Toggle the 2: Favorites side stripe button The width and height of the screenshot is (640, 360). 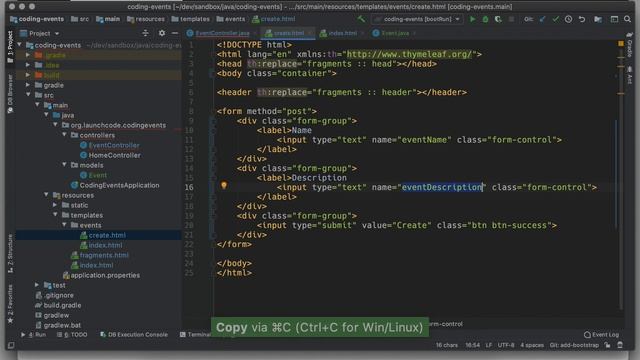10,304
